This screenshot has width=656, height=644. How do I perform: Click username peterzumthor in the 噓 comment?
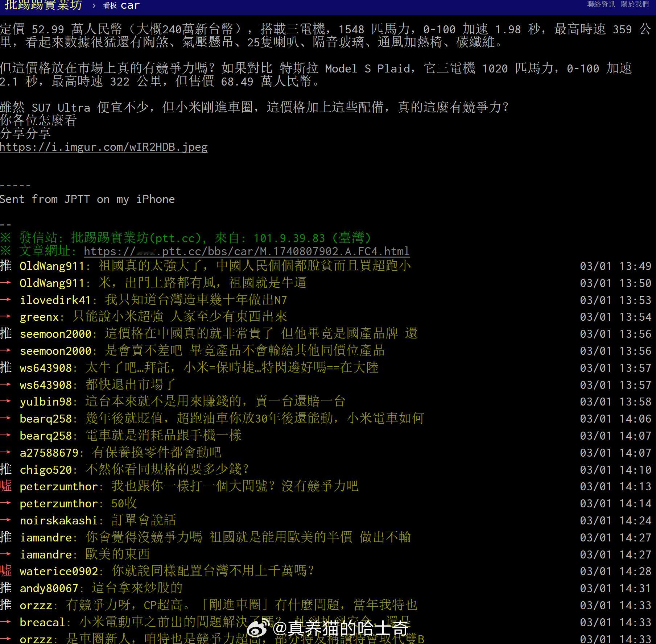click(x=59, y=487)
